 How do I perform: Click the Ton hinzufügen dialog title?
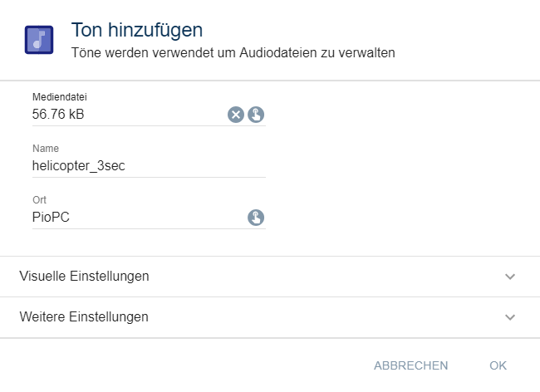coord(137,31)
